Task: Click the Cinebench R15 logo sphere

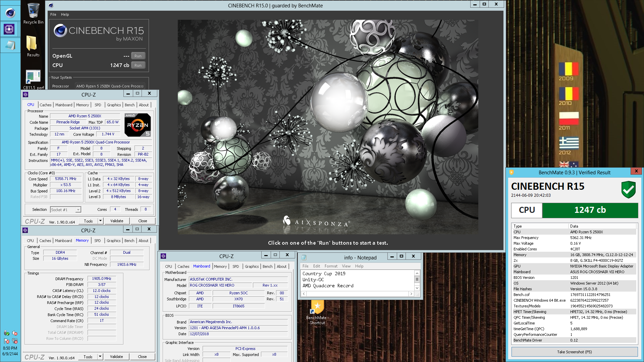Action: [60, 31]
